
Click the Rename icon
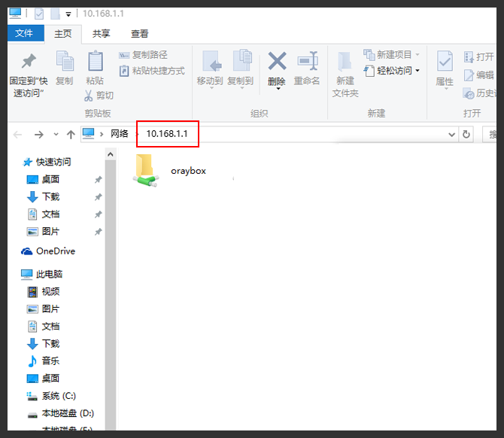pos(307,61)
